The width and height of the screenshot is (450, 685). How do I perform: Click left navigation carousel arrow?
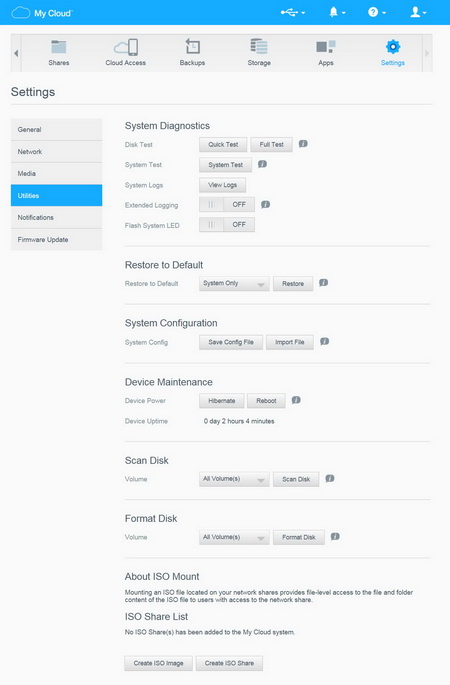click(16, 53)
